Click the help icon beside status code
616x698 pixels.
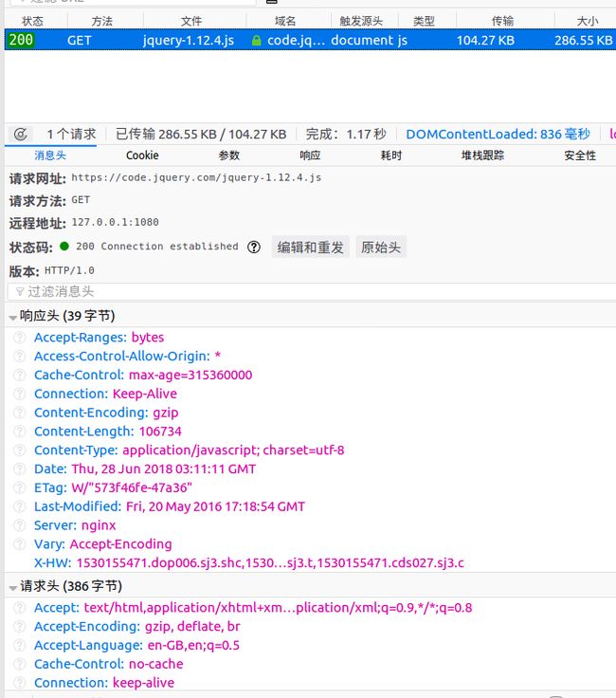click(254, 248)
